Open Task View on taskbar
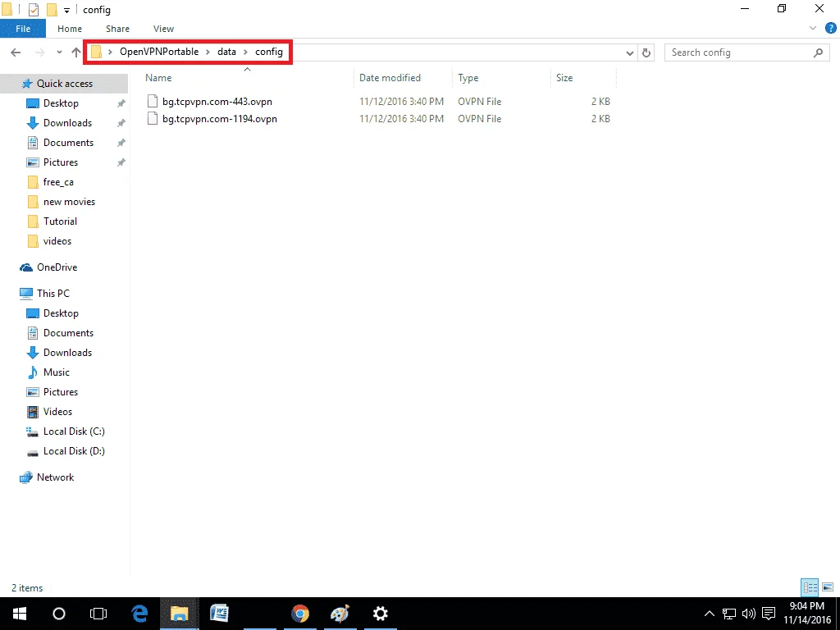 [98, 614]
